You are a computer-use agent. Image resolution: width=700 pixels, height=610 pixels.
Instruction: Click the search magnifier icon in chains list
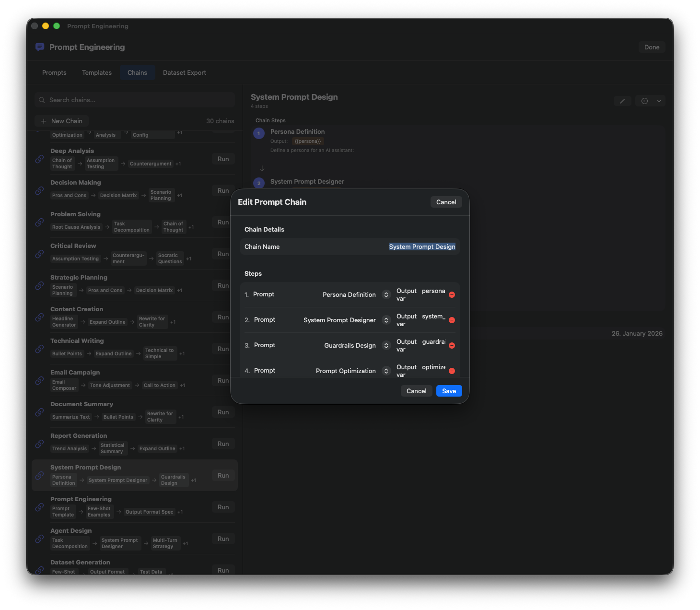point(42,100)
